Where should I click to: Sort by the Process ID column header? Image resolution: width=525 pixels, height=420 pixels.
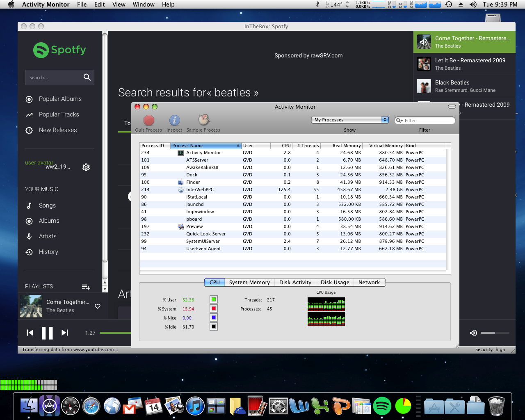(x=155, y=146)
